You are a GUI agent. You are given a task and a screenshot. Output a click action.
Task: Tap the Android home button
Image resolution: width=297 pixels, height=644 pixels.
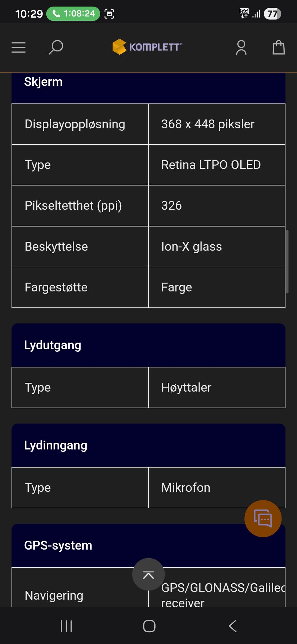[x=149, y=626]
